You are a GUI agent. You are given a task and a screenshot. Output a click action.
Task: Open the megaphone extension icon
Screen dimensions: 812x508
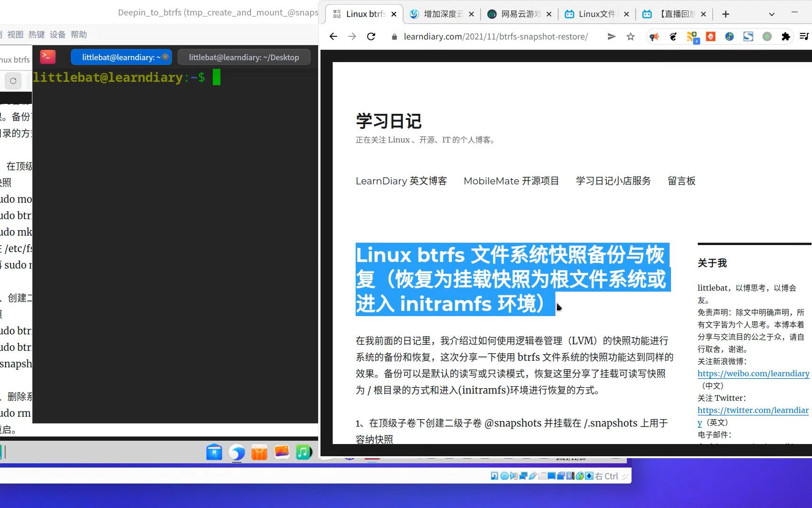(x=654, y=36)
